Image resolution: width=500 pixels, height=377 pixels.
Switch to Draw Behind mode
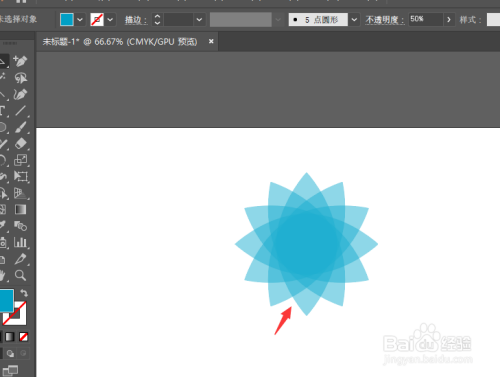[10, 353]
